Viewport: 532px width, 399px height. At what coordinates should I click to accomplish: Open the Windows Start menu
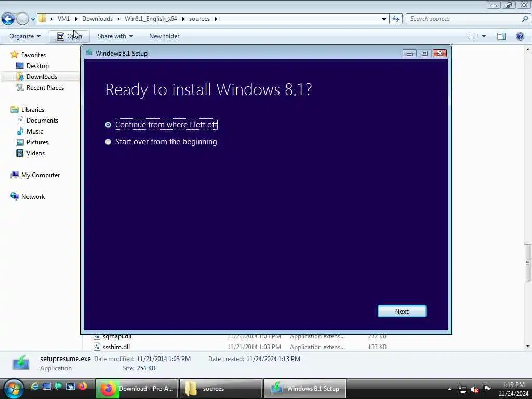pyautogui.click(x=13, y=389)
